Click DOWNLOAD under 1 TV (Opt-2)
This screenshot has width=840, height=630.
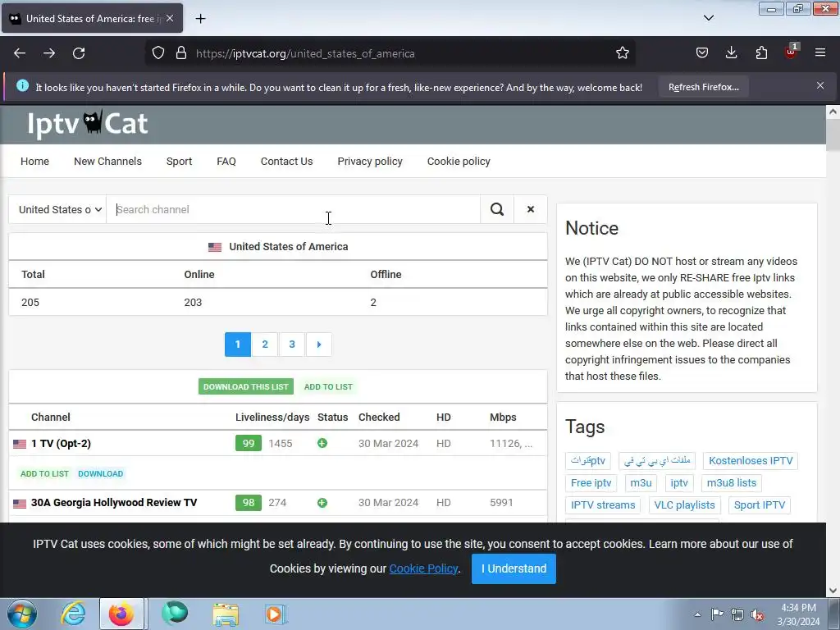(x=101, y=473)
